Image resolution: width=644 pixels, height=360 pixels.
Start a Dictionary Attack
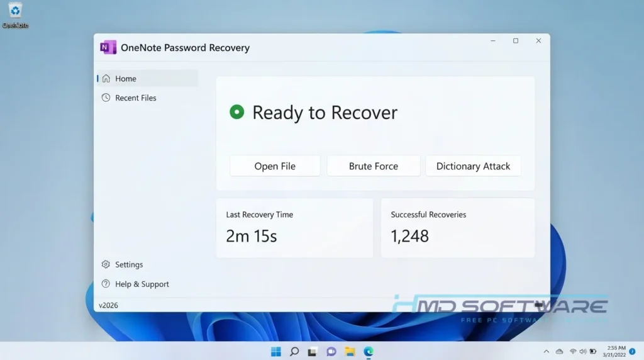click(473, 166)
